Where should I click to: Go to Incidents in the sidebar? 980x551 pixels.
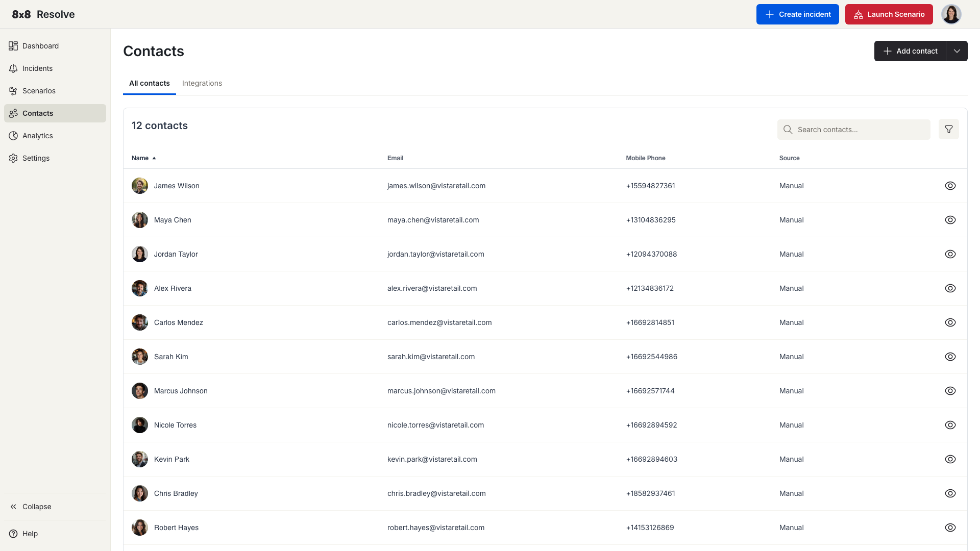pyautogui.click(x=55, y=68)
